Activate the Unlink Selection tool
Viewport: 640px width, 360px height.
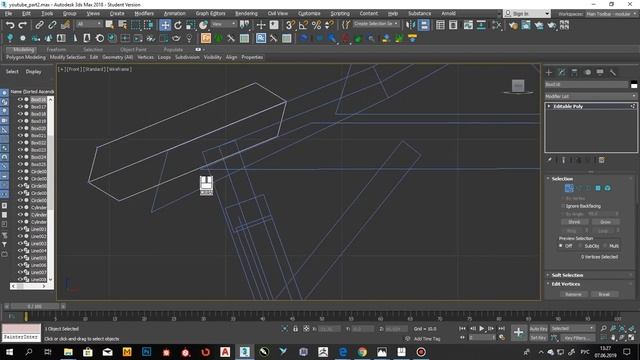pos(52,25)
